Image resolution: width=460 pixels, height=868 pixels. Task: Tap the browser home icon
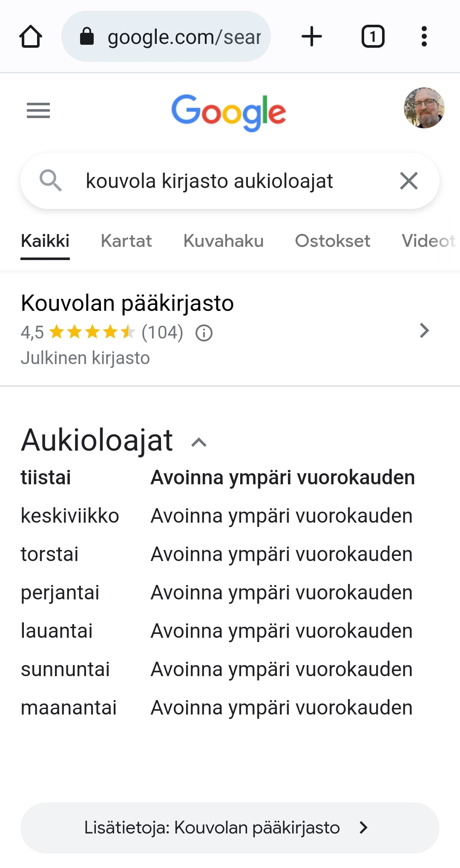click(31, 37)
